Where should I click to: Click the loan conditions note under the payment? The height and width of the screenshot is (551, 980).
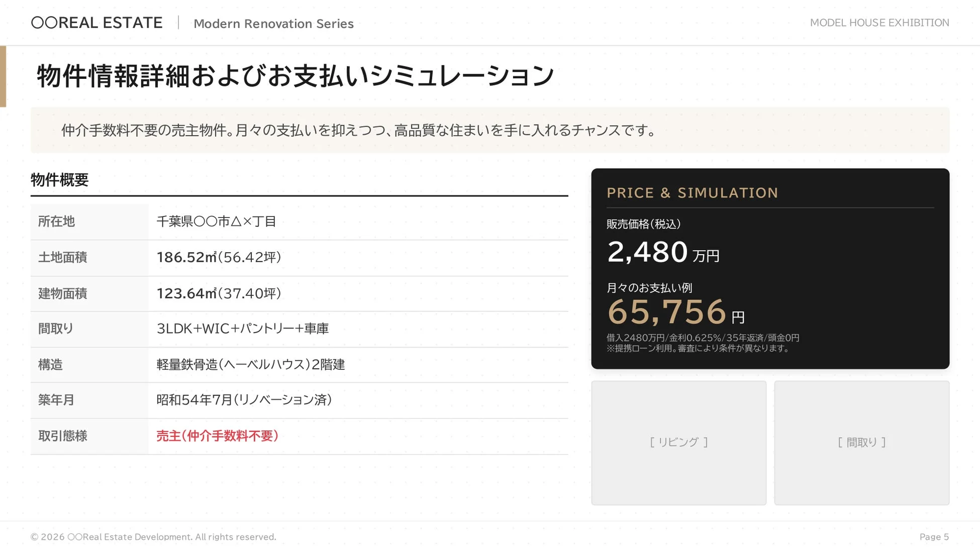[x=703, y=343]
